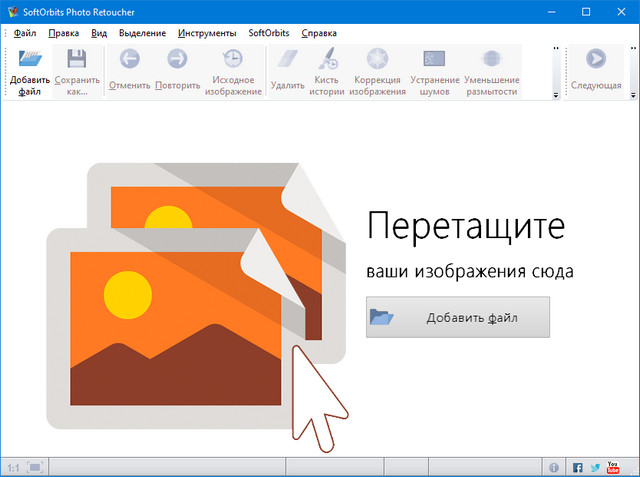Click the Следующая next arrow button
This screenshot has height=477, width=640.
tap(596, 71)
